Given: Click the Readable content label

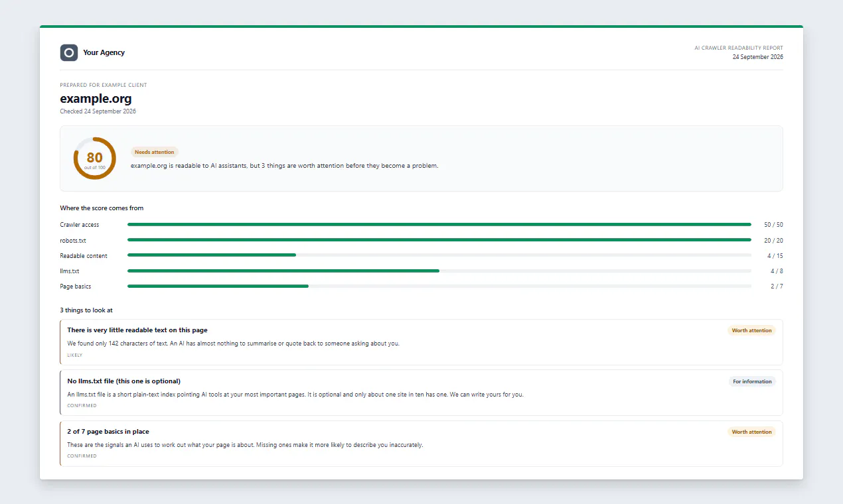Looking at the screenshot, I should (84, 256).
